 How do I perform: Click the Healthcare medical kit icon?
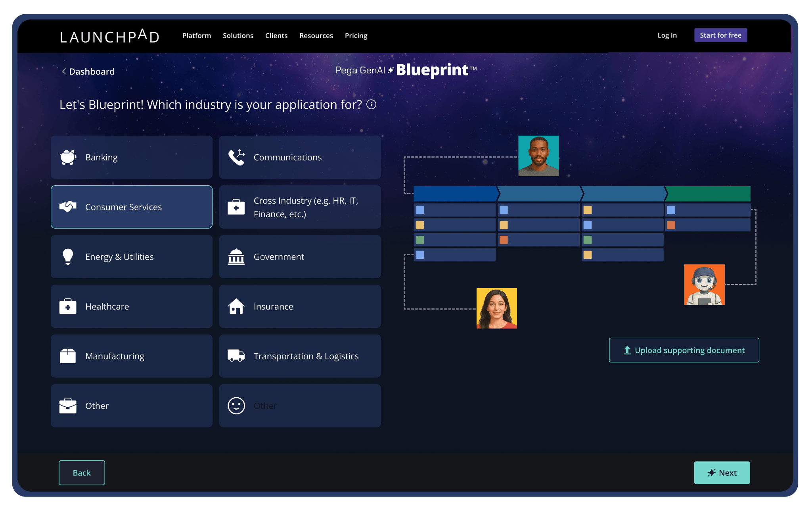point(68,306)
